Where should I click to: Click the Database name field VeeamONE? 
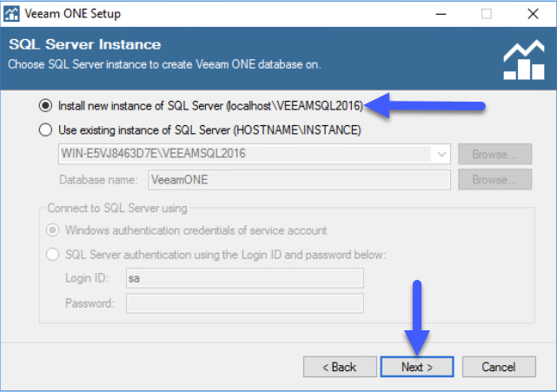point(300,179)
